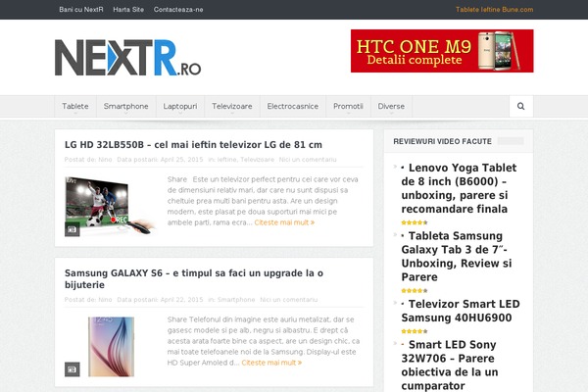The height and width of the screenshot is (392, 588).
Task: Click date April 25, 2015 on LG article
Action: [182, 160]
